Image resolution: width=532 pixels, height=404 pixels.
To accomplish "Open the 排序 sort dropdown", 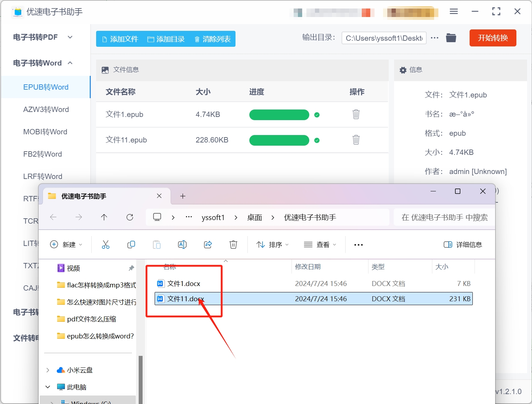I will (x=272, y=245).
